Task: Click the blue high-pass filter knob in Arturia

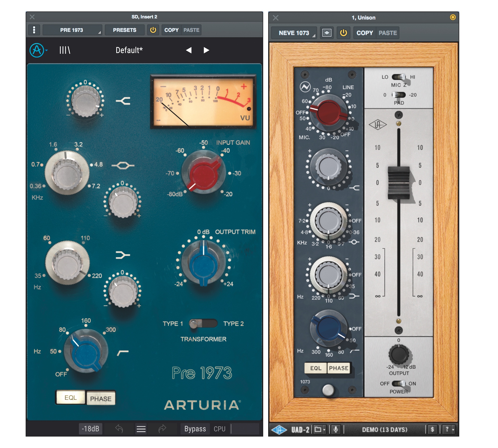Action: pos(86,351)
